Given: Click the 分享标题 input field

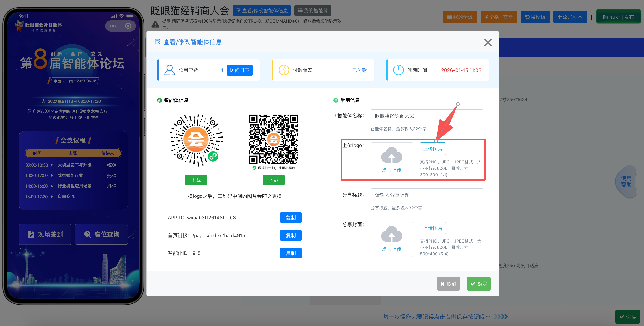Looking at the screenshot, I should click(427, 195).
